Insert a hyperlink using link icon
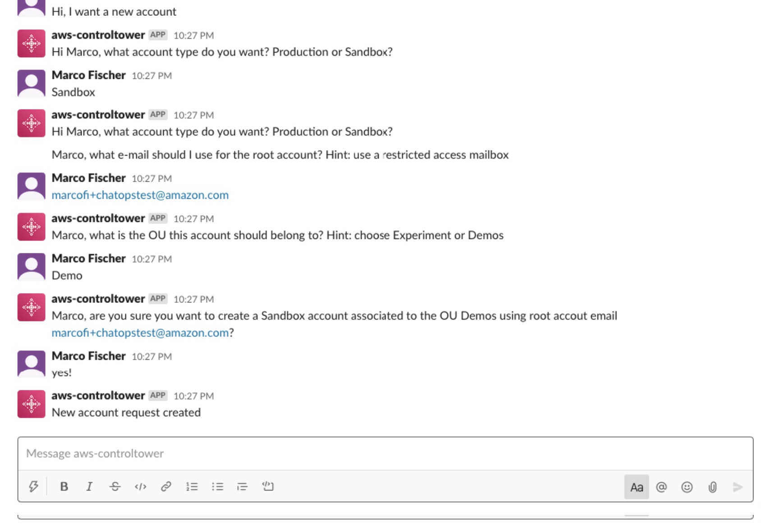Screen dimensions: 772x532 click(166, 486)
